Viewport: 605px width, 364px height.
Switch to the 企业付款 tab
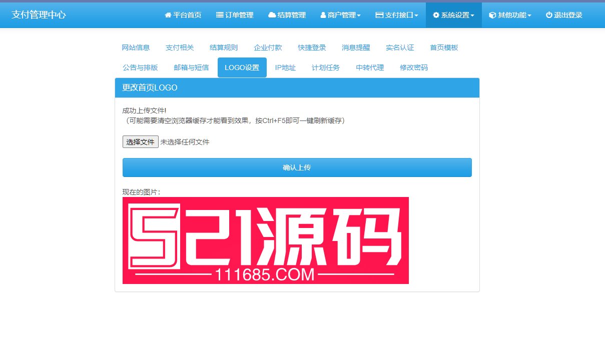click(x=268, y=47)
